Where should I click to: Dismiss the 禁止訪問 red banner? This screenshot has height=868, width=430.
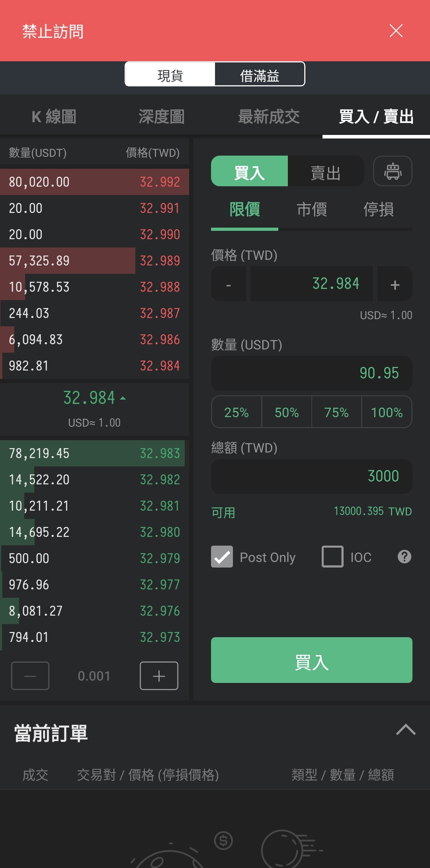click(396, 31)
